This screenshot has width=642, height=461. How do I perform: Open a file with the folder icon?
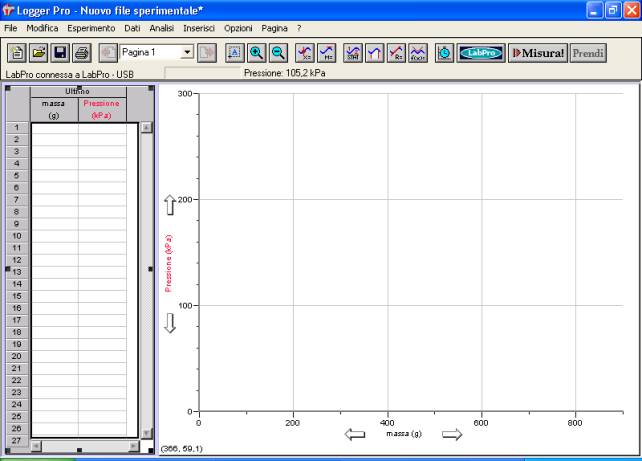point(38,53)
